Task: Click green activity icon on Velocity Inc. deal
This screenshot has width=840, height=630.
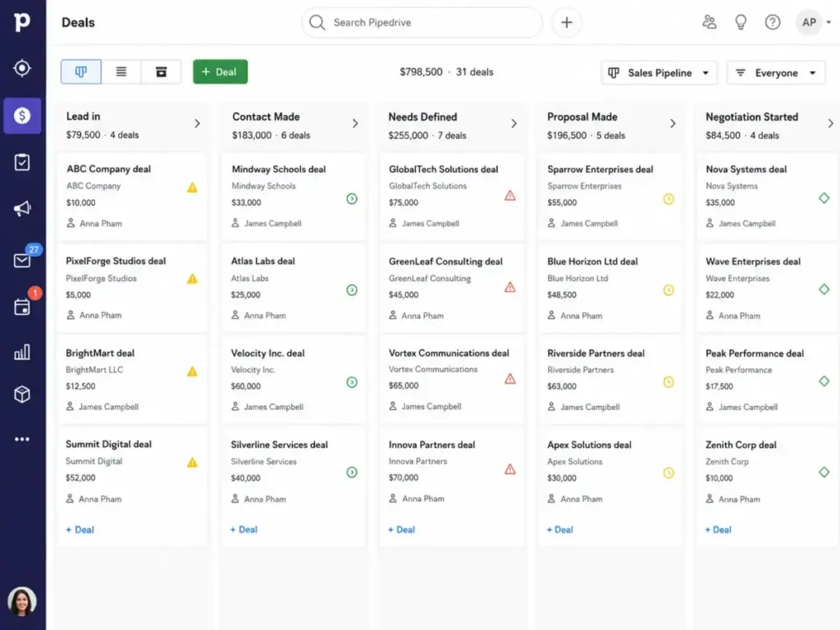Action: 351,382
